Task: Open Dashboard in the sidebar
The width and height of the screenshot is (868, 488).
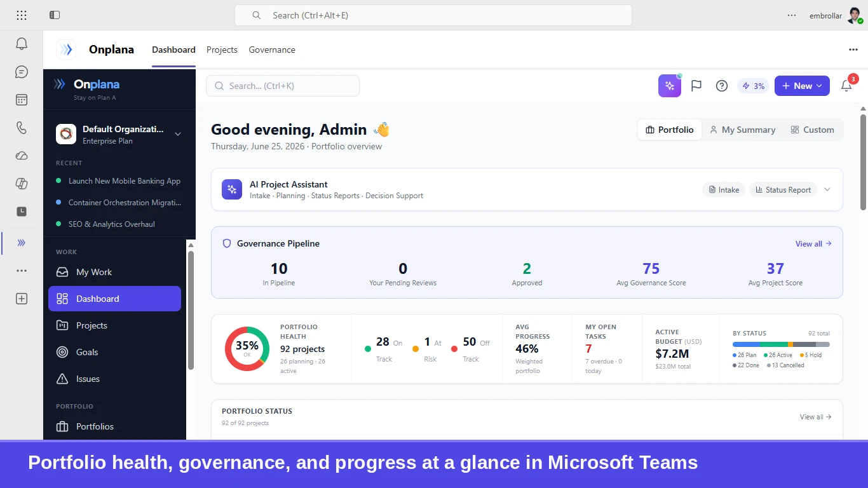Action: point(114,299)
